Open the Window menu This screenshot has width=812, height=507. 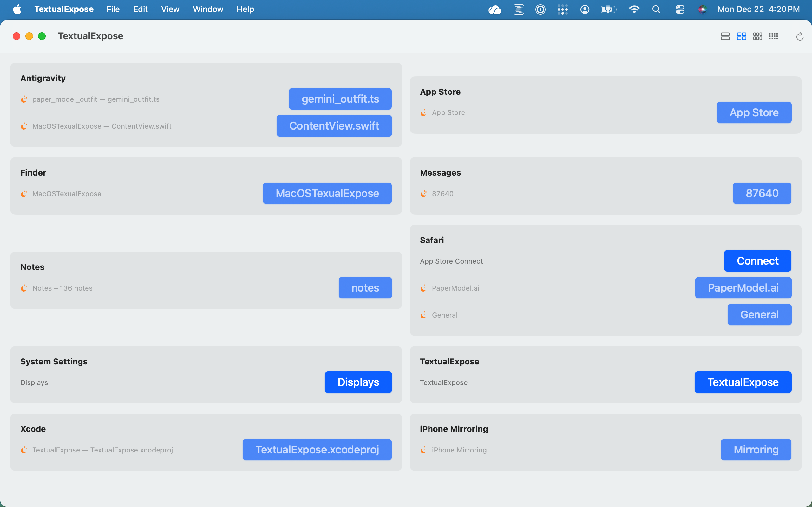pos(208,10)
